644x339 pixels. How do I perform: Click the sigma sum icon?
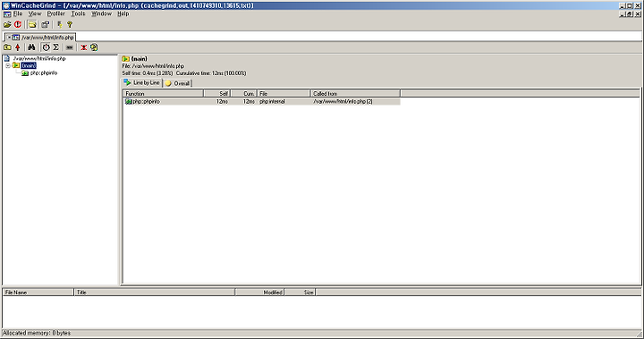[55, 47]
